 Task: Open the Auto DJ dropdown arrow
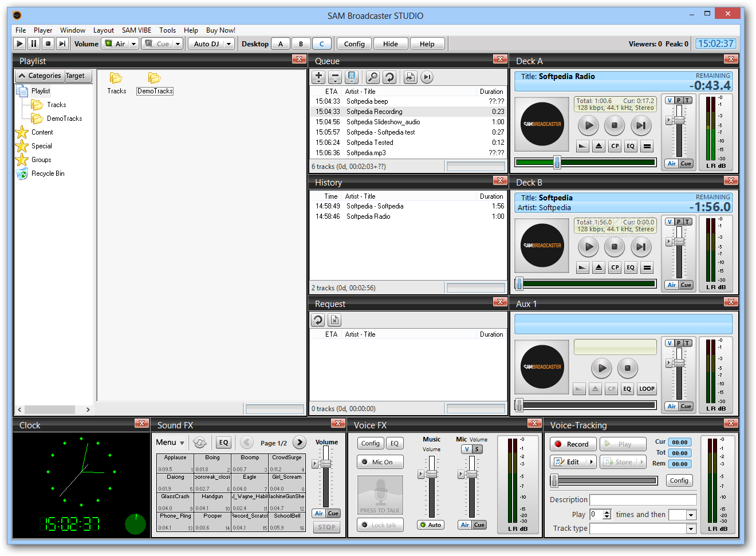pyautogui.click(x=229, y=44)
